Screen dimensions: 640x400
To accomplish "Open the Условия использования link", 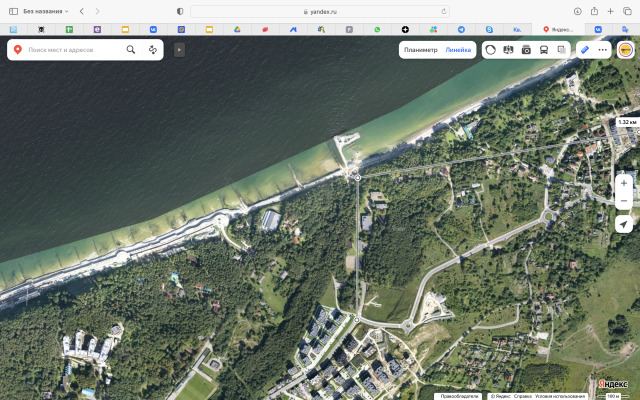I will (562, 396).
